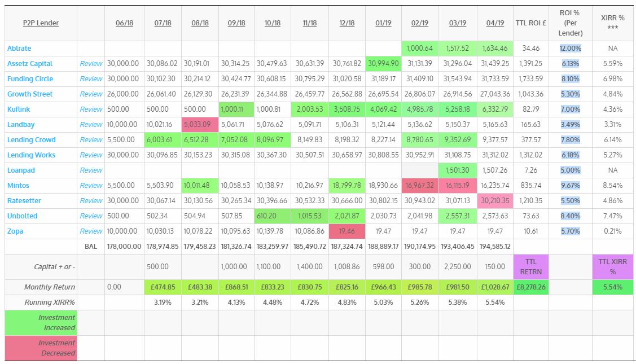Select the £1,028.67 monthly return cell
This screenshot has height=364, width=636.
[x=495, y=287]
